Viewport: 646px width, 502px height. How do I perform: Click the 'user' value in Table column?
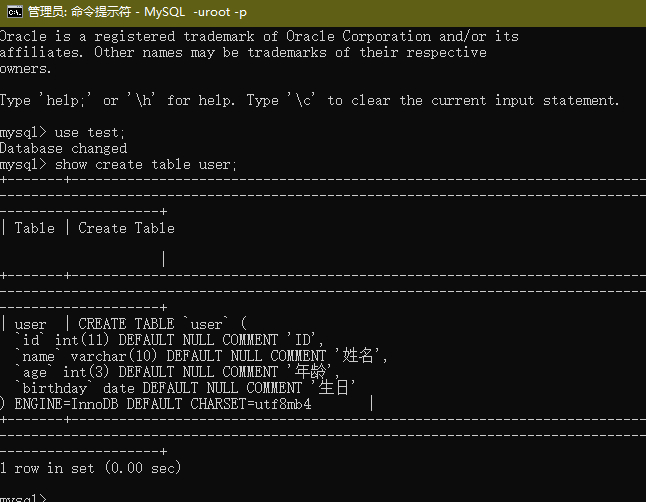30,324
